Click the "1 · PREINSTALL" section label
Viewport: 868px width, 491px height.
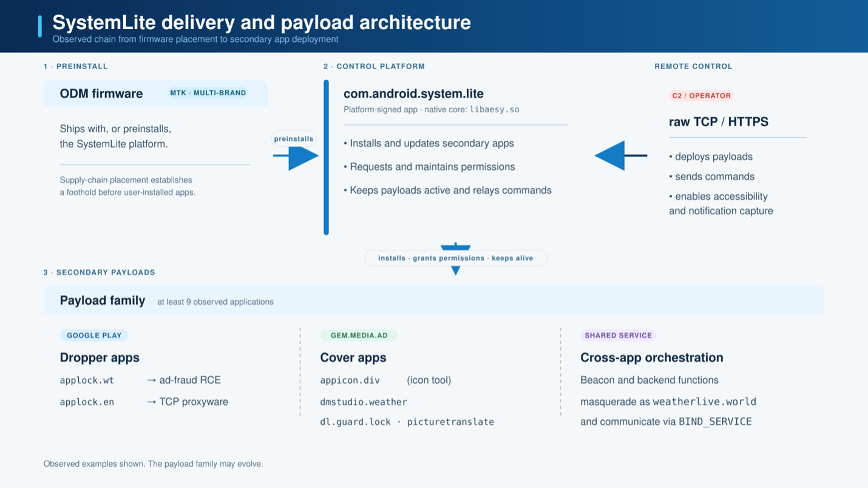[75, 66]
